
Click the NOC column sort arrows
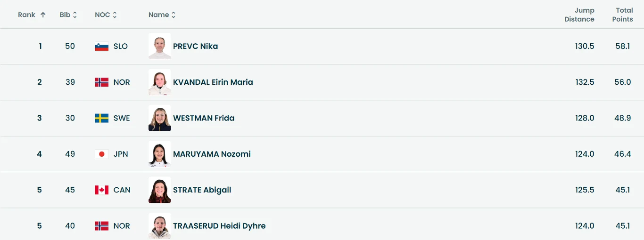[x=115, y=15]
